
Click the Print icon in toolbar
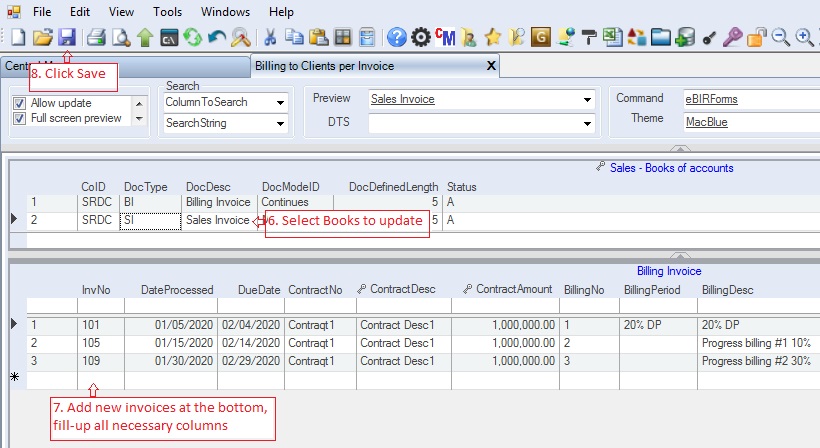click(96, 38)
